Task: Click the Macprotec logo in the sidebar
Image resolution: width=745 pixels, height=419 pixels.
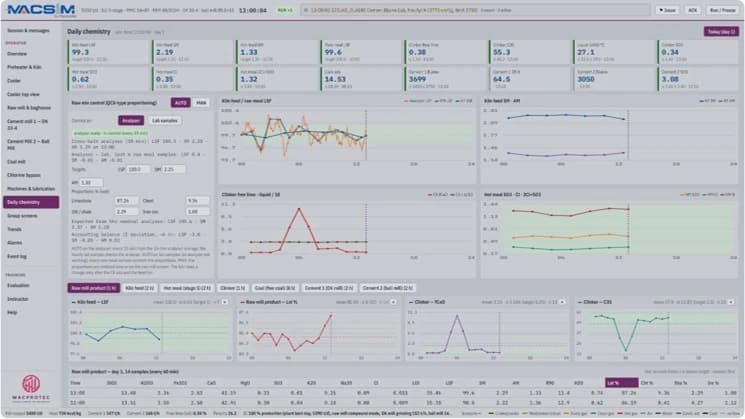Action: point(31,388)
